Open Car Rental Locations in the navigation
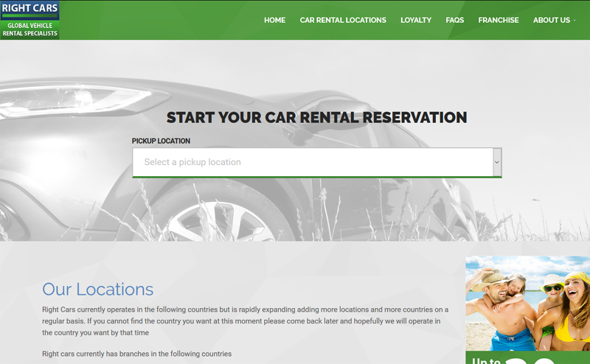The image size is (590, 364). [343, 20]
